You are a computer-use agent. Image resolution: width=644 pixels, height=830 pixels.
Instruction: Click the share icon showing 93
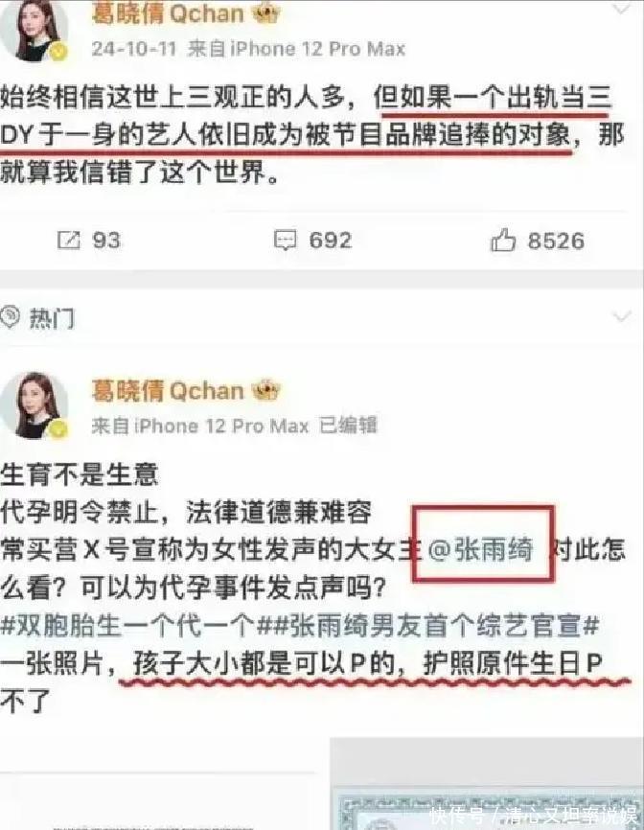click(68, 241)
